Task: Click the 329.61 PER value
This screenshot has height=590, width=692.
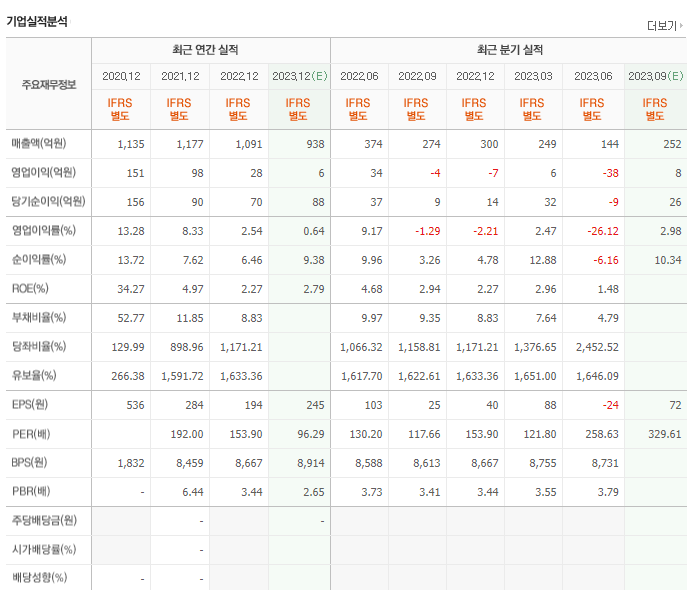Action: pos(665,435)
